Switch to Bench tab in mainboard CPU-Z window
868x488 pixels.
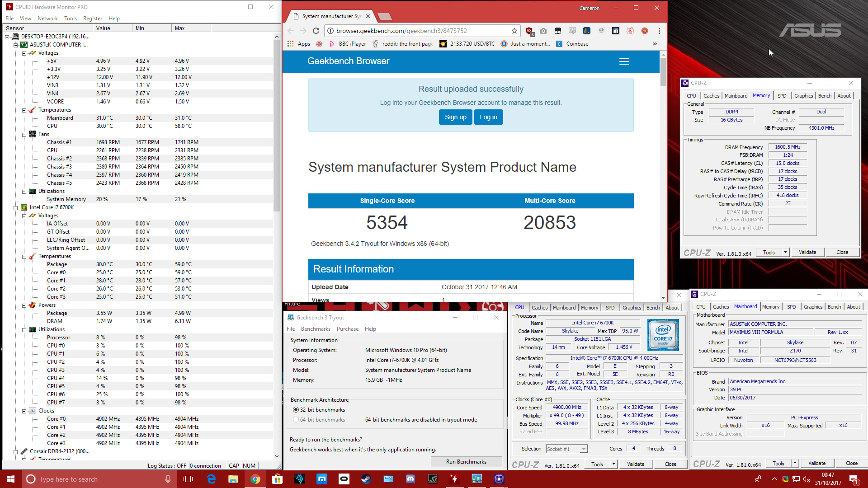point(834,307)
